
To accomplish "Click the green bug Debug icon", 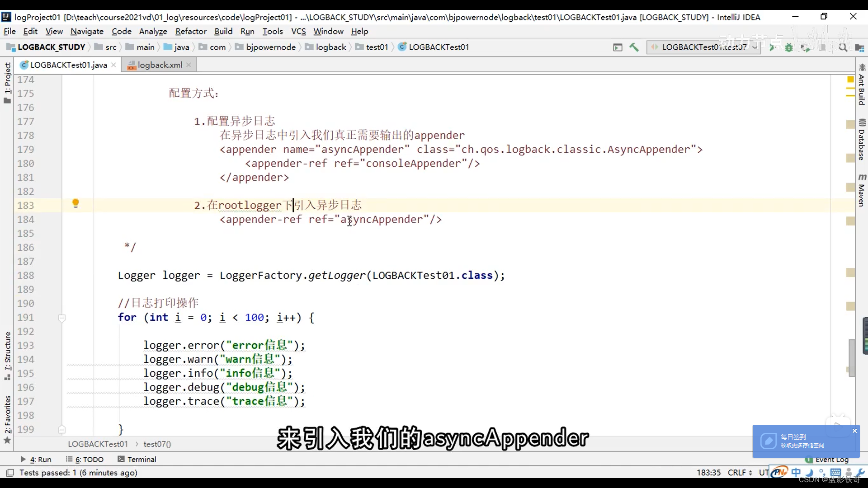I will tap(789, 47).
